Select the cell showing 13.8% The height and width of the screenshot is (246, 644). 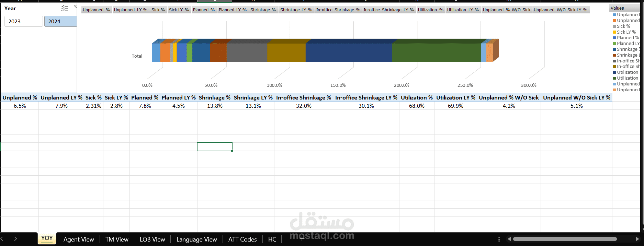tap(215, 106)
